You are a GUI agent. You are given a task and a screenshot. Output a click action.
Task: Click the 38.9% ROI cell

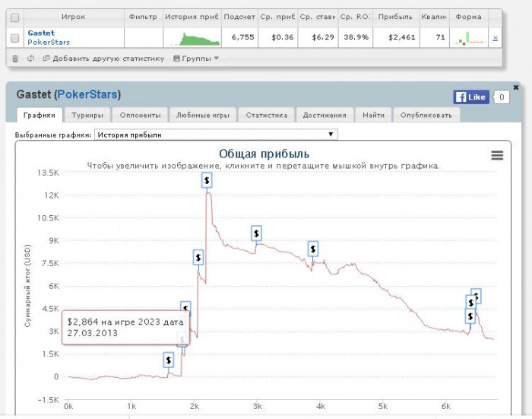pos(356,37)
